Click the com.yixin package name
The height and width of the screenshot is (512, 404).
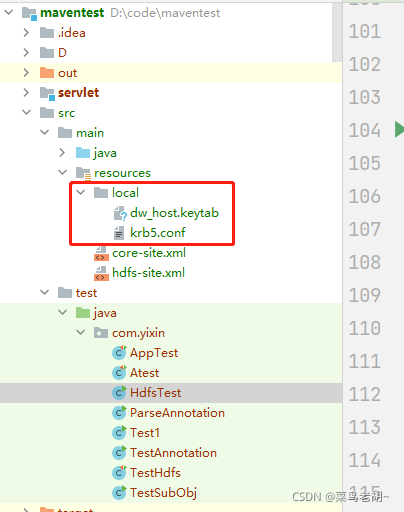pos(138,333)
